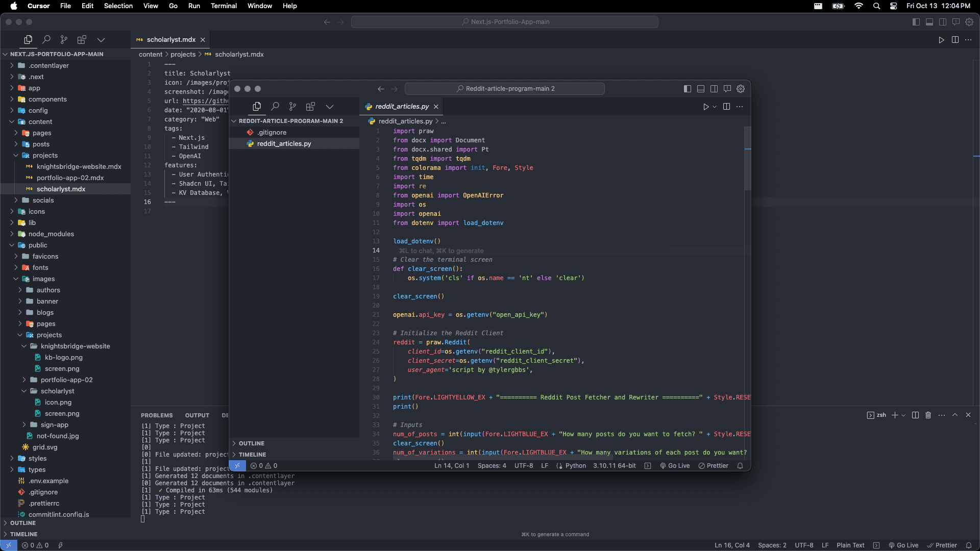Click the Reddit editor vertical scrollbar
Image resolution: width=980 pixels, height=551 pixels.
747,158
